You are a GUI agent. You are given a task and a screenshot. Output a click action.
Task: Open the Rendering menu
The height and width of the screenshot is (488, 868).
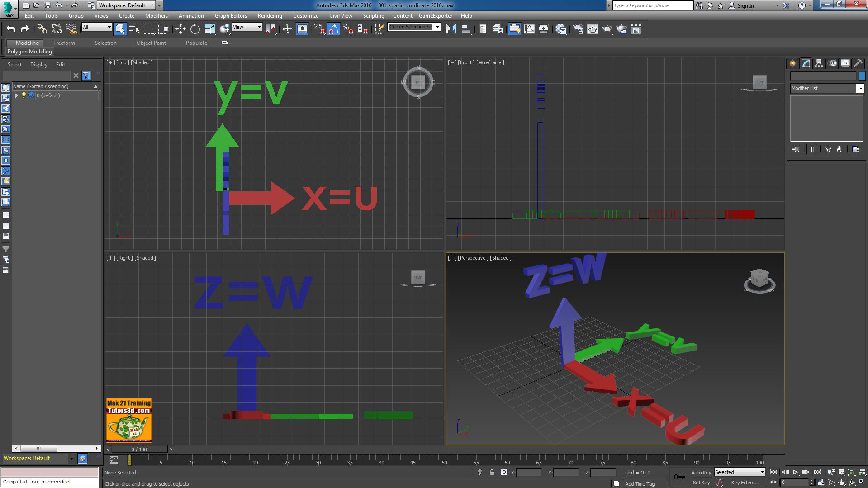tap(270, 15)
